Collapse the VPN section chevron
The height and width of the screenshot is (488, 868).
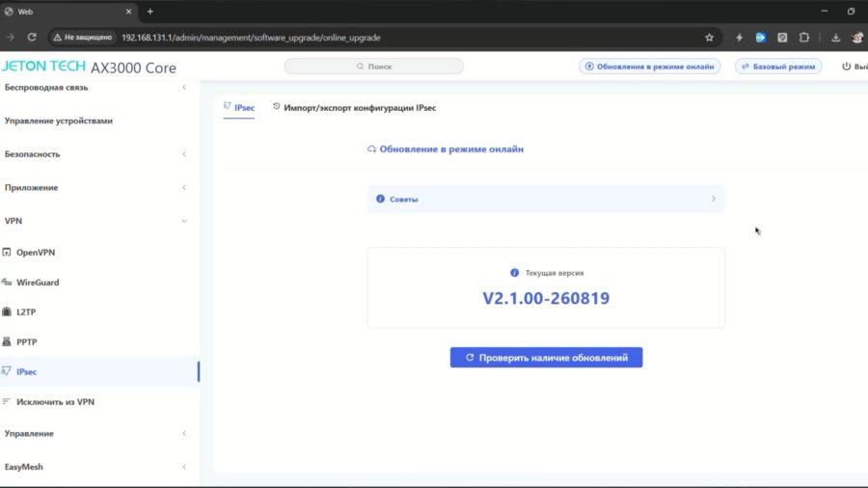pos(184,221)
